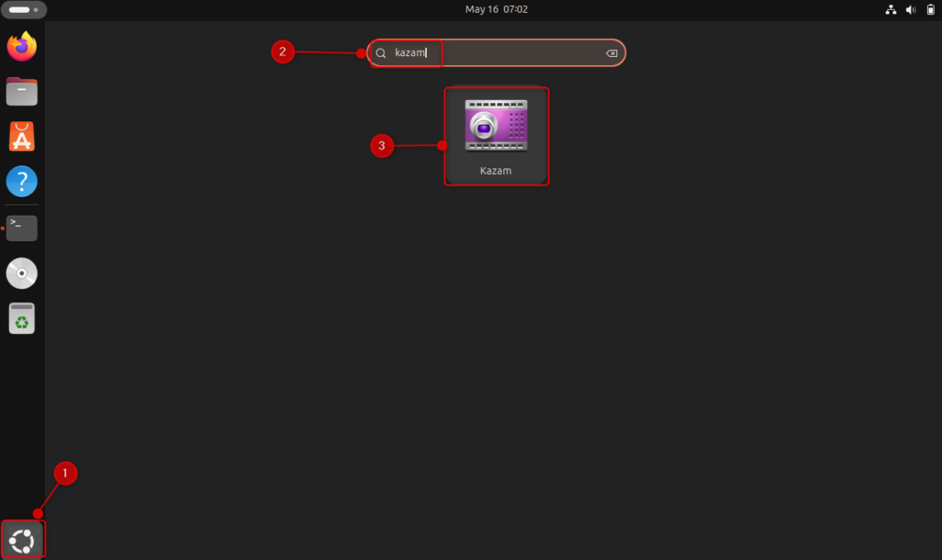Open the Trash from the dock
Image resolution: width=942 pixels, height=560 pixels.
tap(21, 318)
